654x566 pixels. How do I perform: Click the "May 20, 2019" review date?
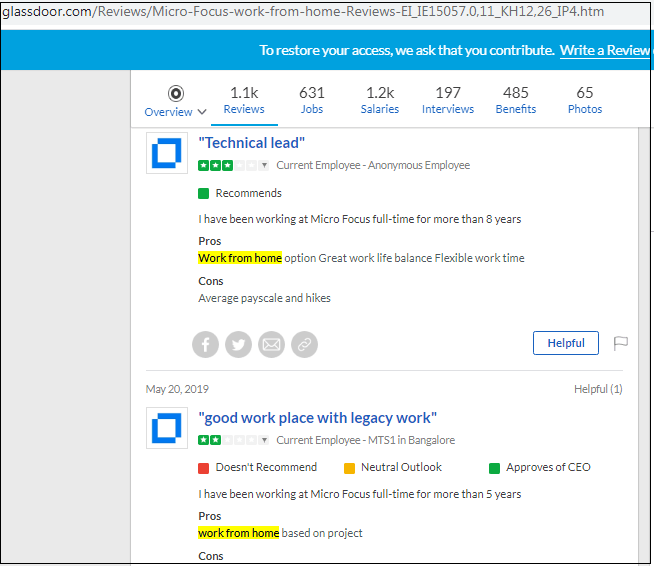coord(177,389)
